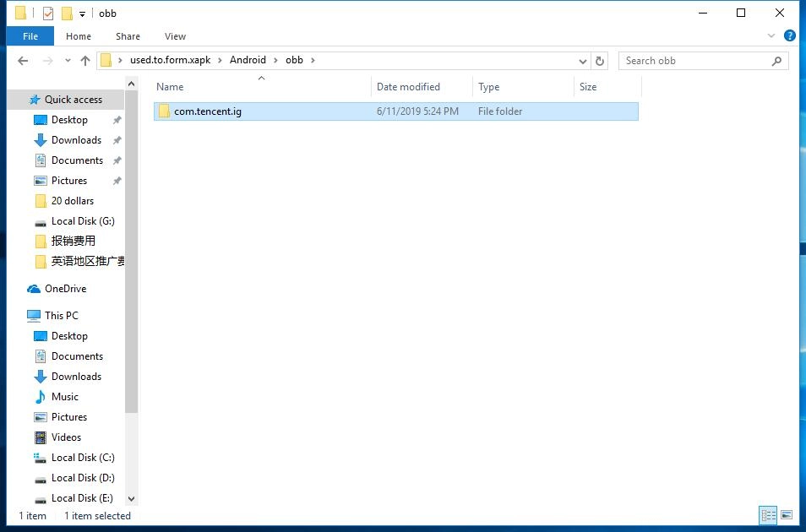The width and height of the screenshot is (806, 532).
Task: Click the Help question mark icon
Action: pos(790,36)
